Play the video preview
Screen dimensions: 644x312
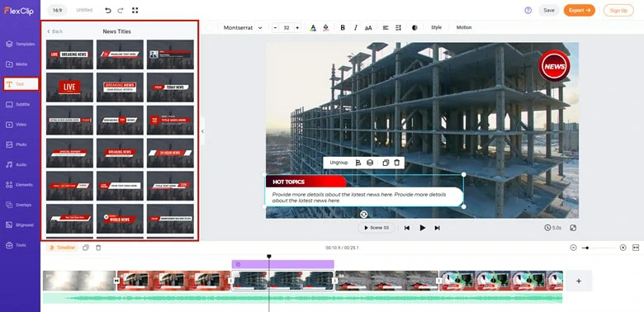coord(422,228)
